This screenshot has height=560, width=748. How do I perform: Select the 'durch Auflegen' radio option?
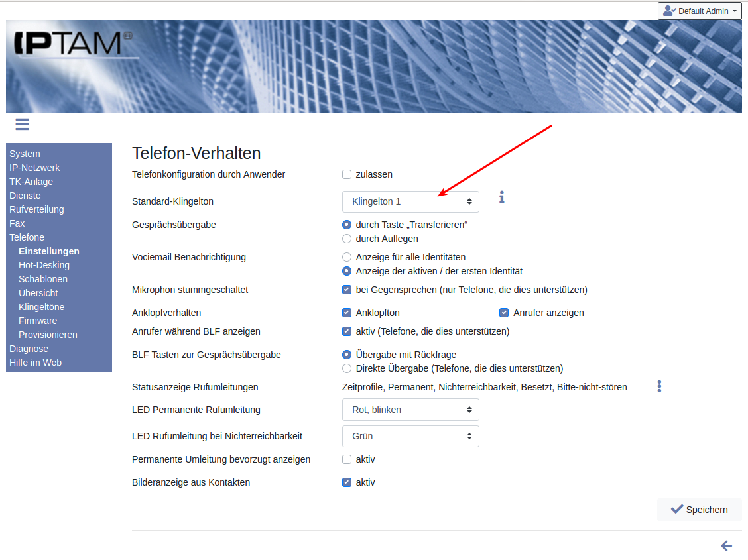[x=347, y=239]
